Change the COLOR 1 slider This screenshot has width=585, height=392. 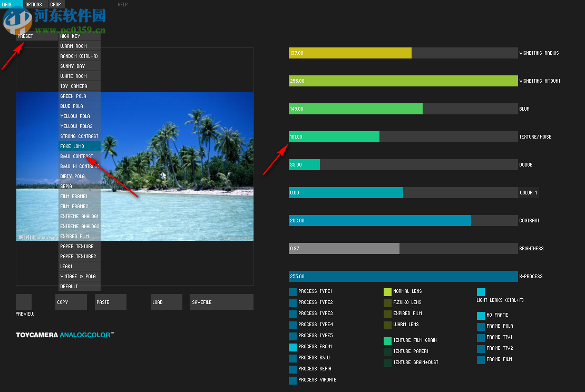coord(403,193)
